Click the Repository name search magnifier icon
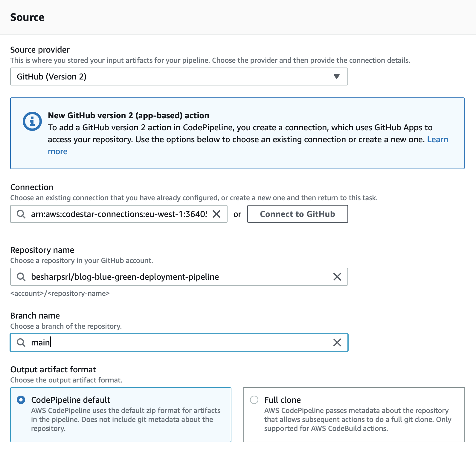This screenshot has width=476, height=453. [x=21, y=277]
